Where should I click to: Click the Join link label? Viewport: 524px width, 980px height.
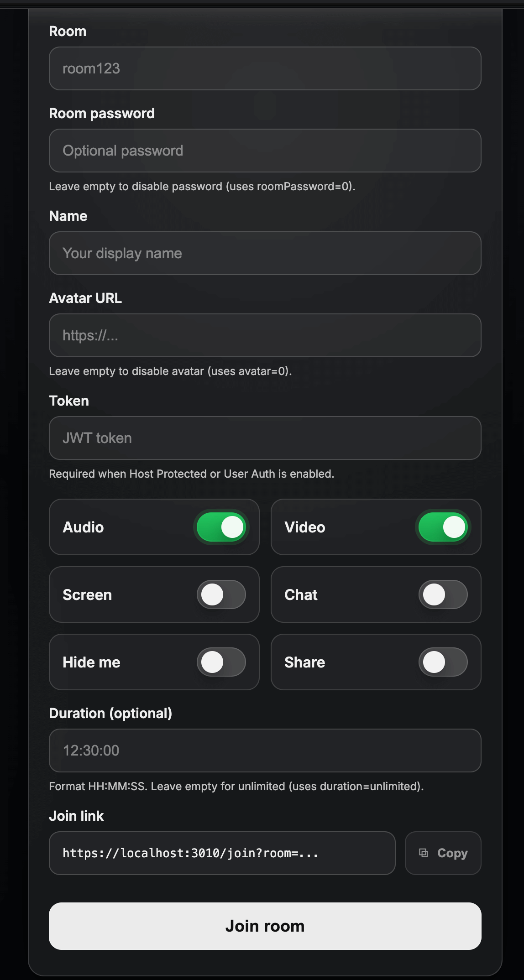(76, 816)
